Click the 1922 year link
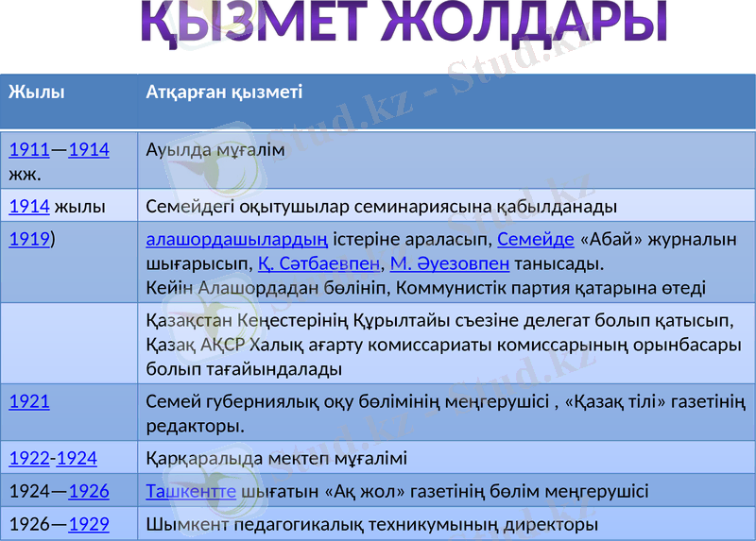Image resolution: width=756 pixels, height=541 pixels. [x=29, y=459]
